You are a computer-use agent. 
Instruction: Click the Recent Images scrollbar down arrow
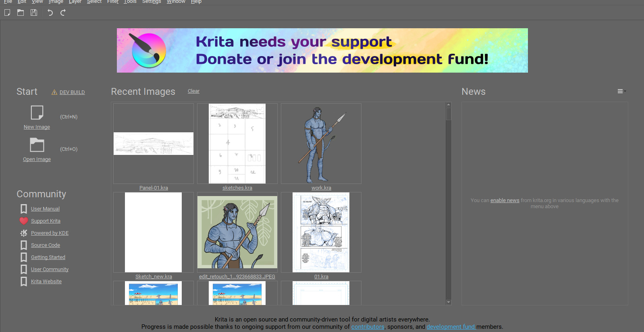click(x=449, y=302)
